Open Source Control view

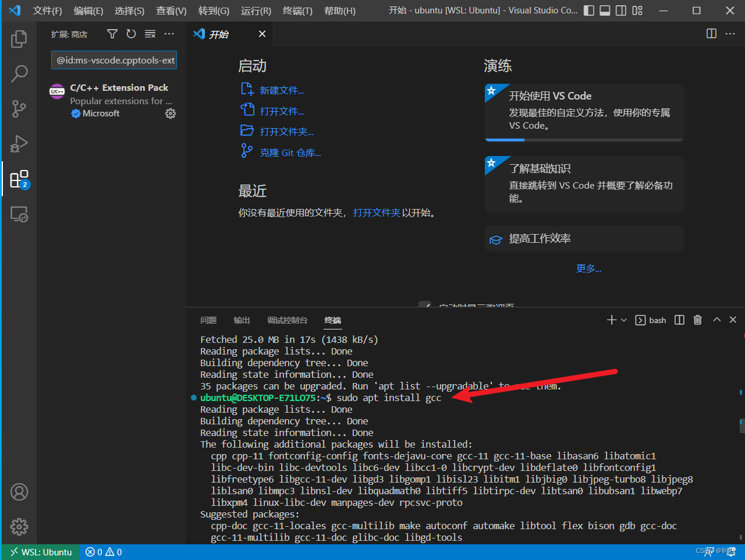tap(19, 109)
